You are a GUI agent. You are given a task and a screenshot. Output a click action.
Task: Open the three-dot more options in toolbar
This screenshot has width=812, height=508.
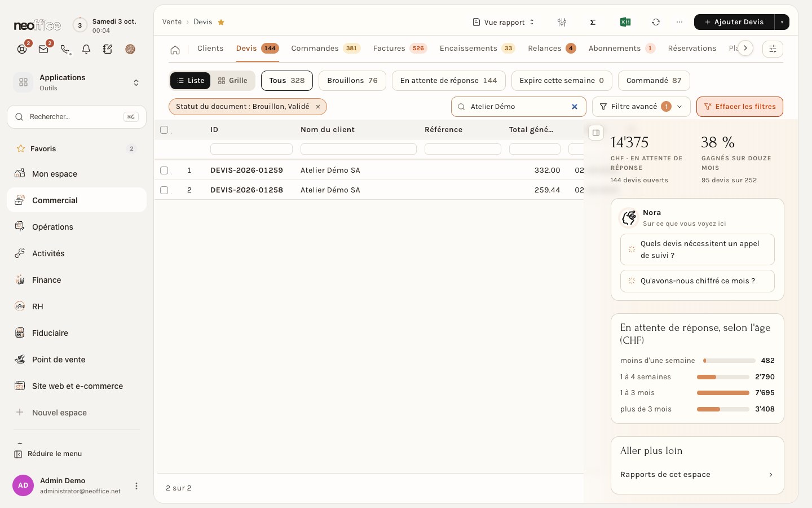click(x=679, y=22)
